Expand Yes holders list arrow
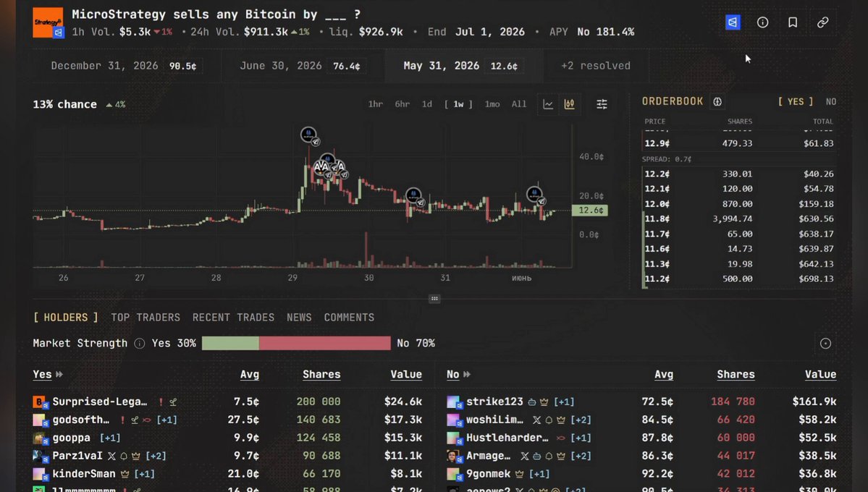This screenshot has width=868, height=492. coord(59,375)
